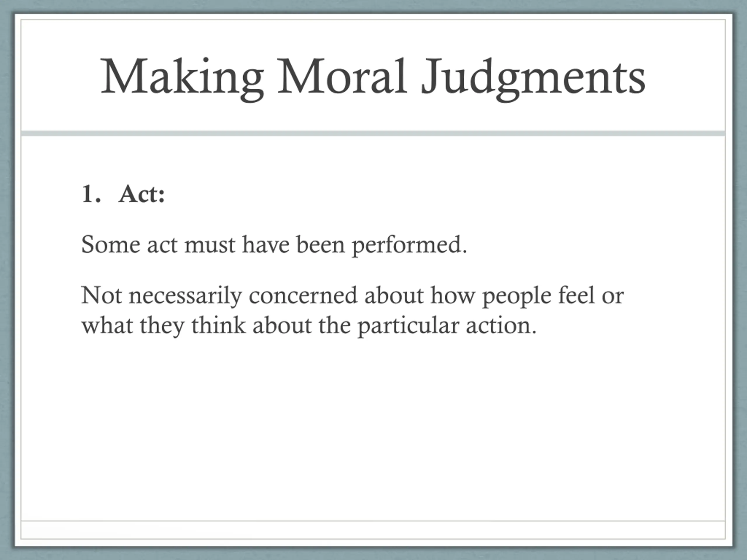Select the word "think" in the last line
This screenshot has height=560, width=747.
(x=219, y=325)
